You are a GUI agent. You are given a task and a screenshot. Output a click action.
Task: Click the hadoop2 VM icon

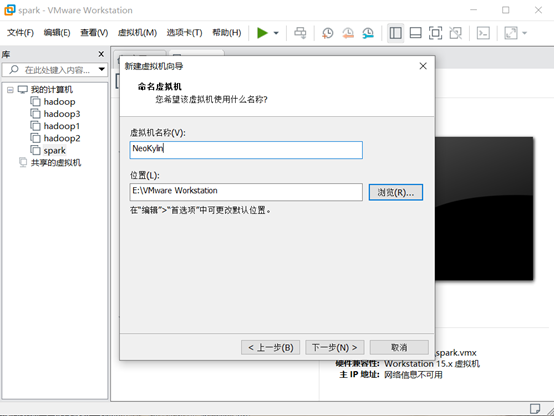[35, 138]
